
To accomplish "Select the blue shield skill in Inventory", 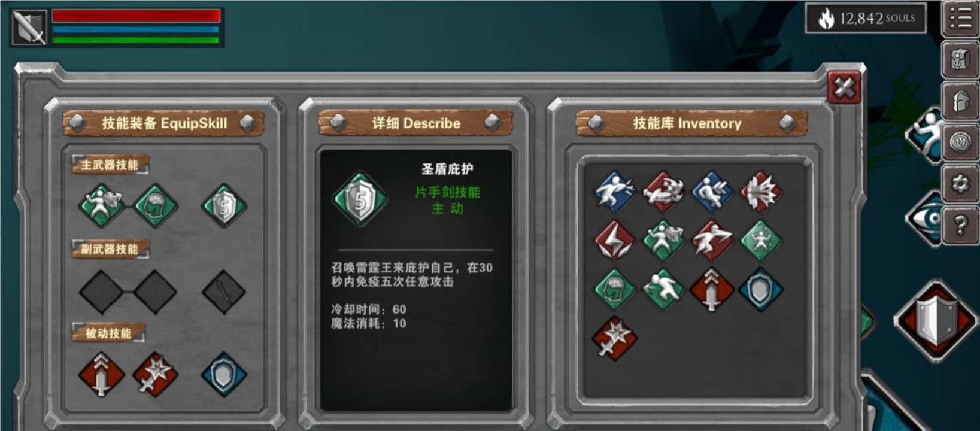I will point(760,289).
